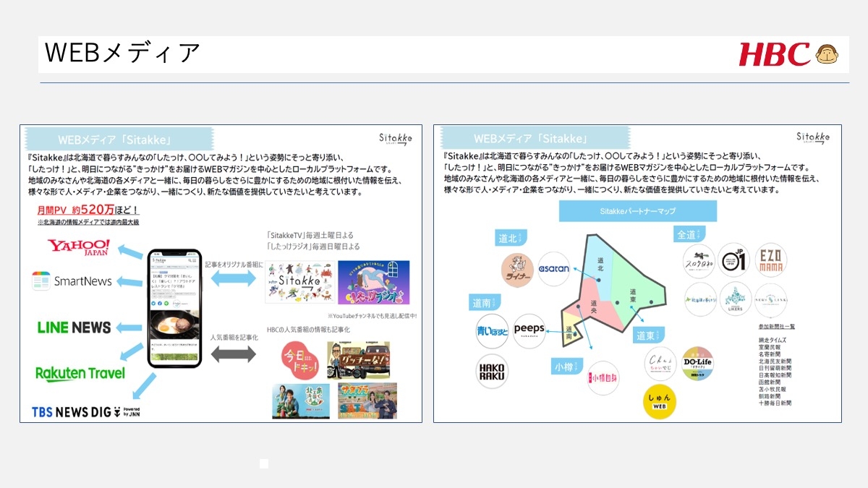Select 釧路新聞 in the newspaper list
The height and width of the screenshot is (488, 868).
(770, 396)
